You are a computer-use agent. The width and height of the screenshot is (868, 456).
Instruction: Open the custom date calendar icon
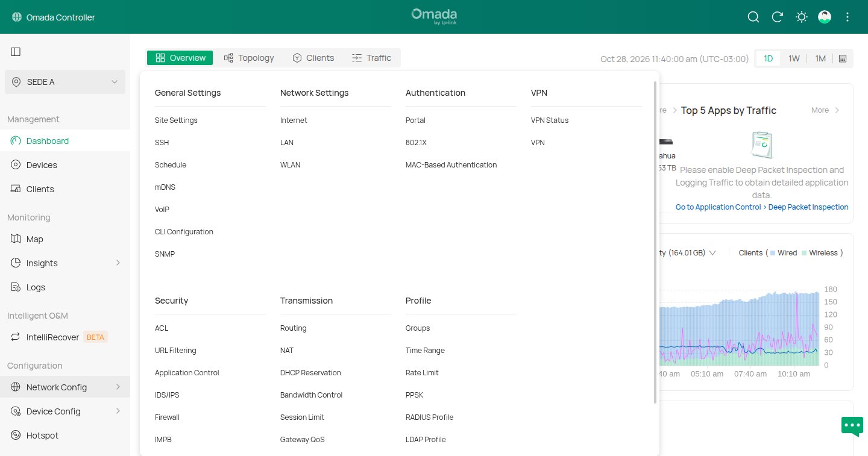click(x=843, y=58)
